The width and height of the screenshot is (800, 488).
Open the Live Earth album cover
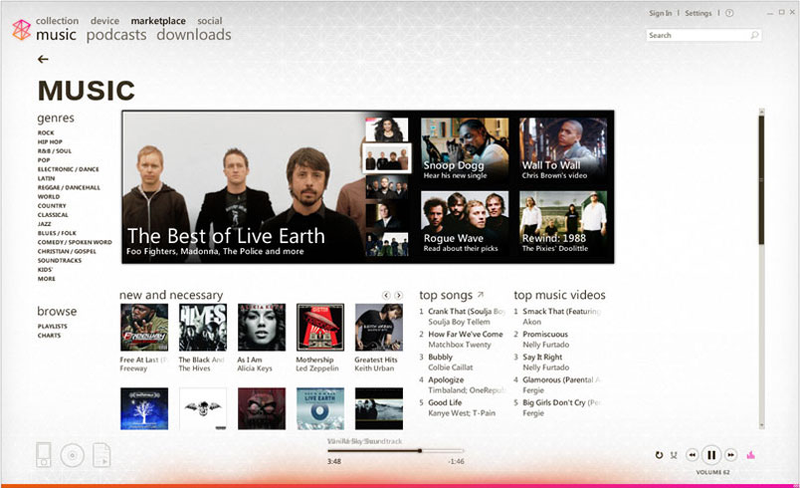tap(320, 408)
